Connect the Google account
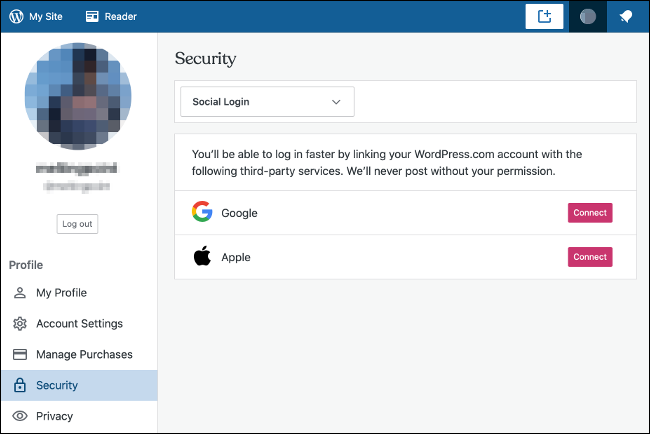The width and height of the screenshot is (650, 434). [589, 213]
